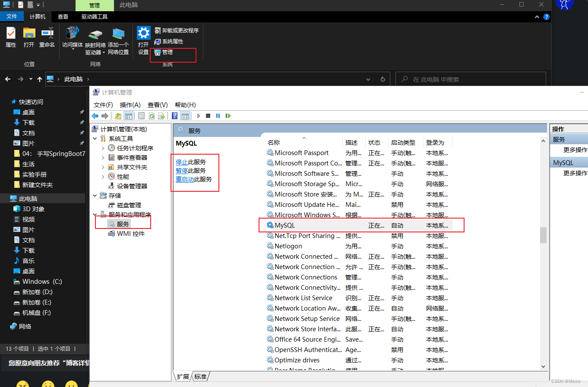Click the 打开设置 gear icon

click(x=143, y=40)
